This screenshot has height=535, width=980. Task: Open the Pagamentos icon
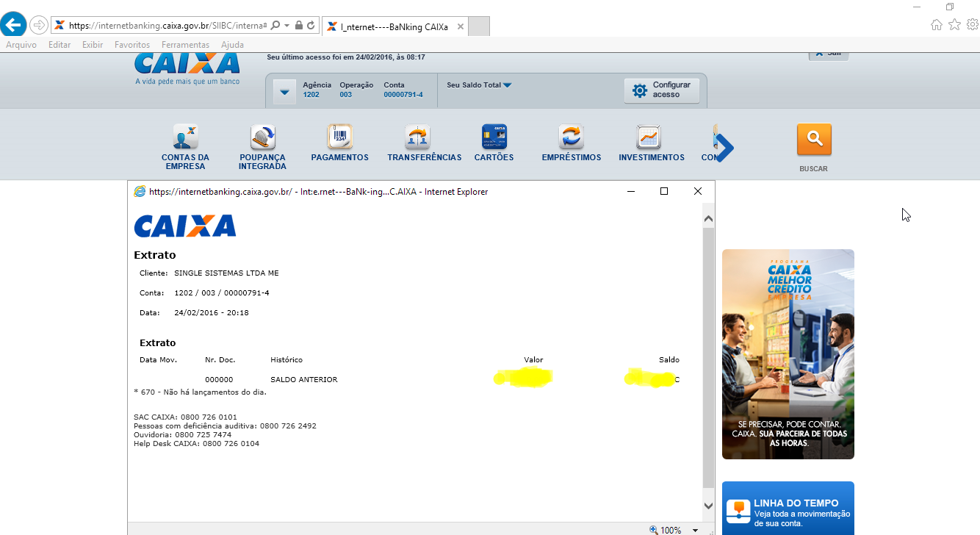(339, 137)
